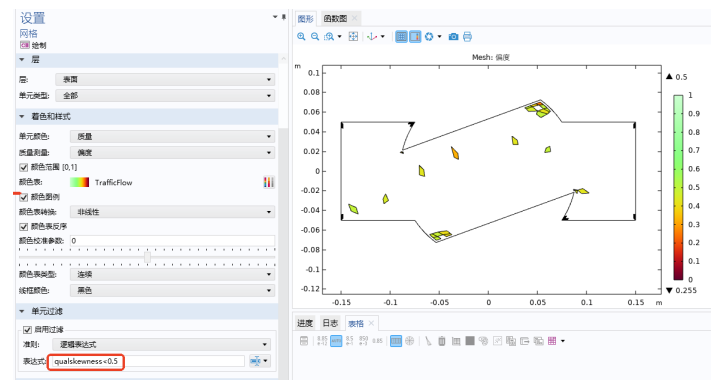Open the 准则 logical expression dropdown
Screen dimensions: 716x386
(x=161, y=344)
